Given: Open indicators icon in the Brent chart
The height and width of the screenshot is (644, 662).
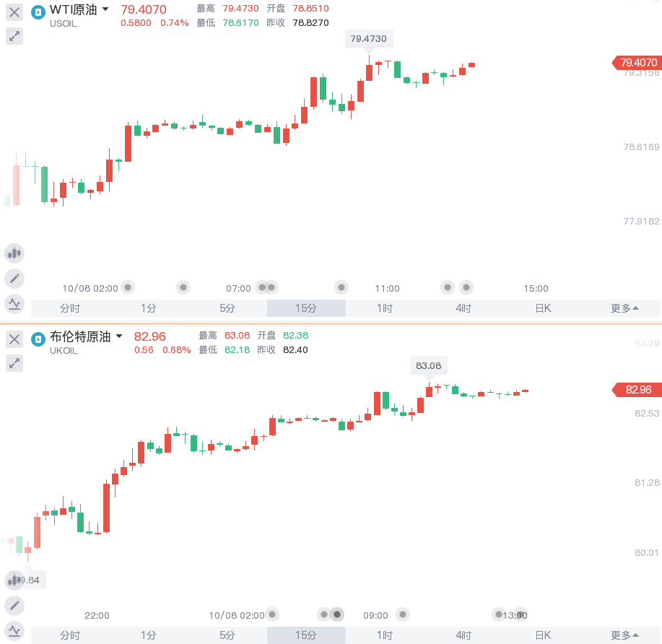Looking at the screenshot, I should pos(14,631).
